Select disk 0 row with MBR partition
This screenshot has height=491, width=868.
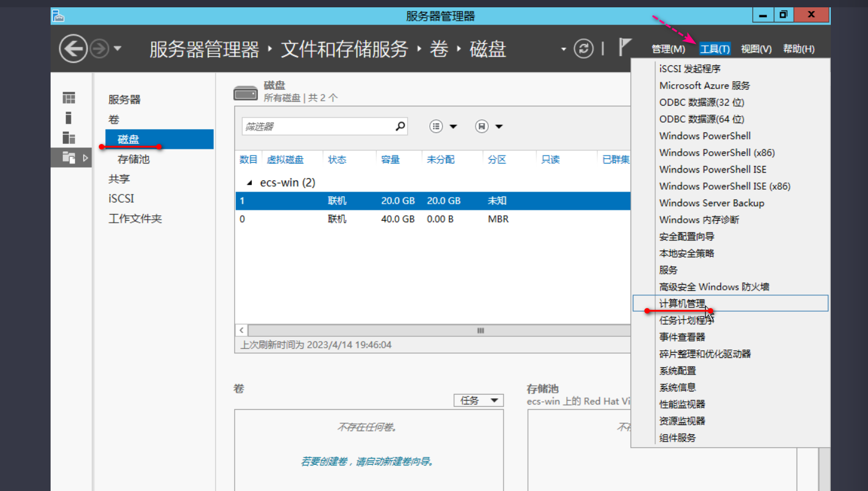433,219
